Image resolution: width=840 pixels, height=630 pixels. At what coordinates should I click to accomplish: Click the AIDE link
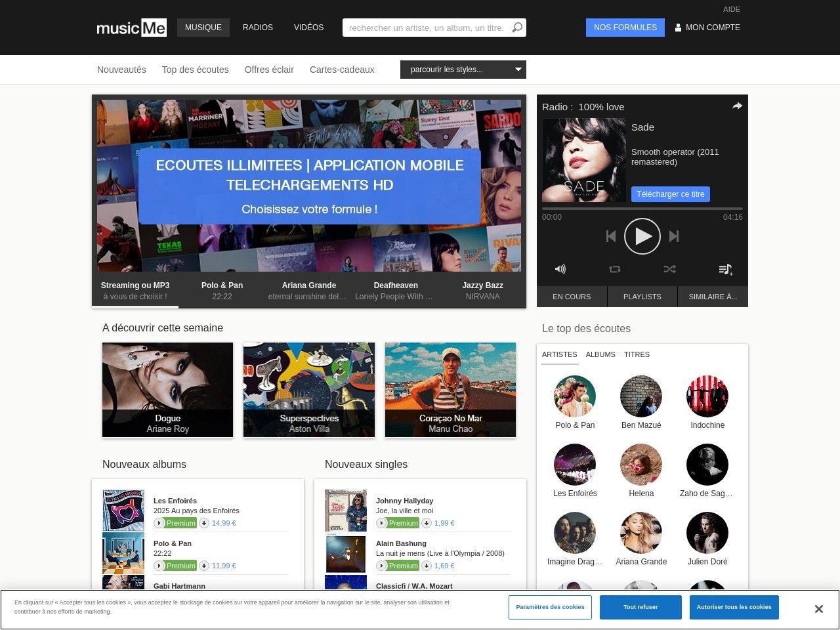tap(732, 9)
